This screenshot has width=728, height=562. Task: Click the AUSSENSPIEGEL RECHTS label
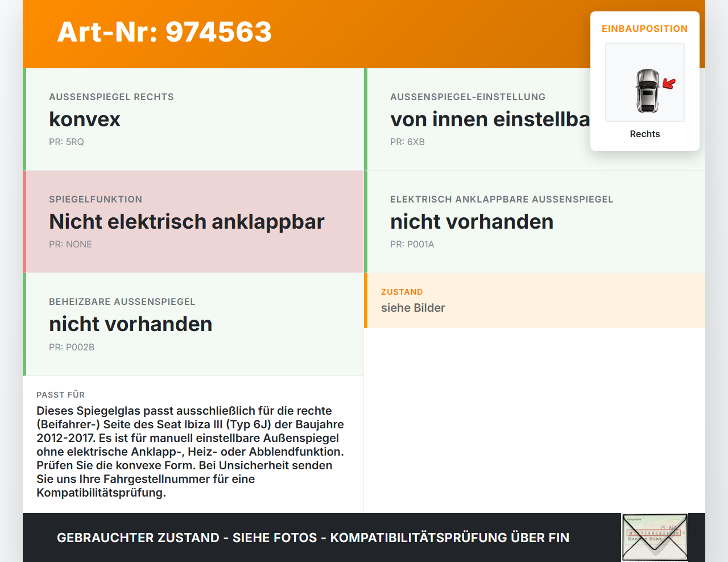111,97
